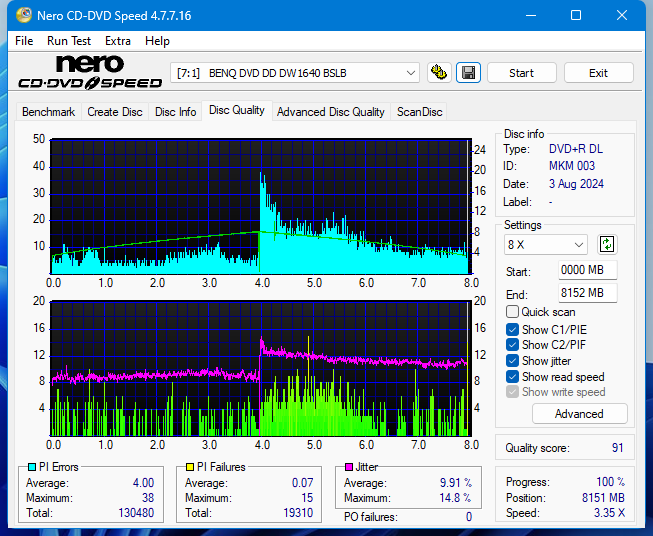Viewport: 653px width, 536px height.
Task: Click the PI Failures average value 0.07
Action: point(303,483)
